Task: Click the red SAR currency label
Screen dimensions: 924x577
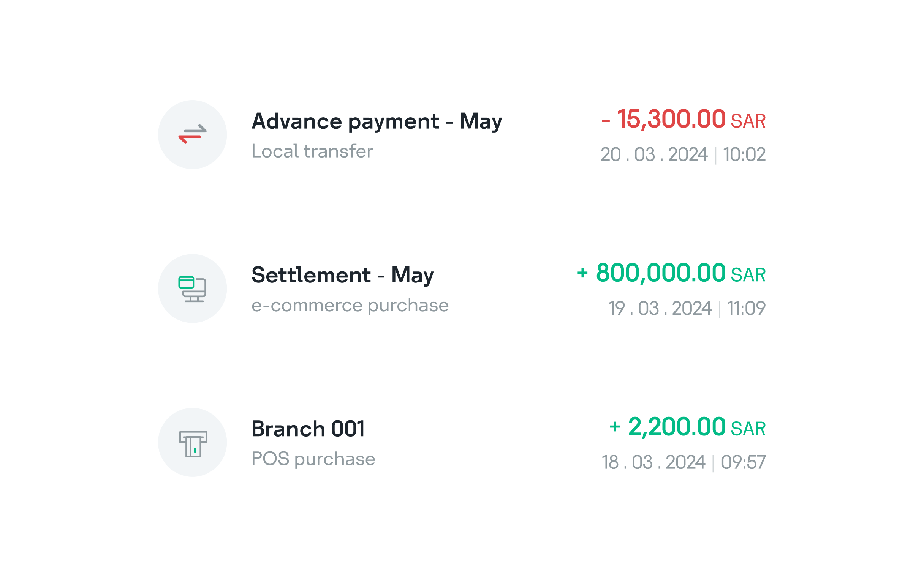Action: (748, 121)
